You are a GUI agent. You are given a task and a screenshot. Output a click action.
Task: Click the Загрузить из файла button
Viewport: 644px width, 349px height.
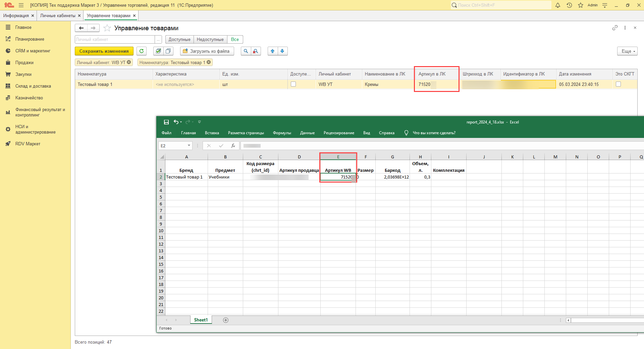pyautogui.click(x=207, y=51)
